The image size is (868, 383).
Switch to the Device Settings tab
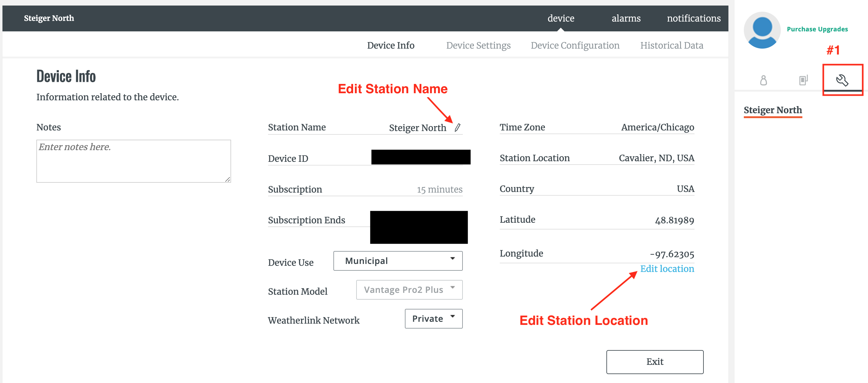click(478, 46)
